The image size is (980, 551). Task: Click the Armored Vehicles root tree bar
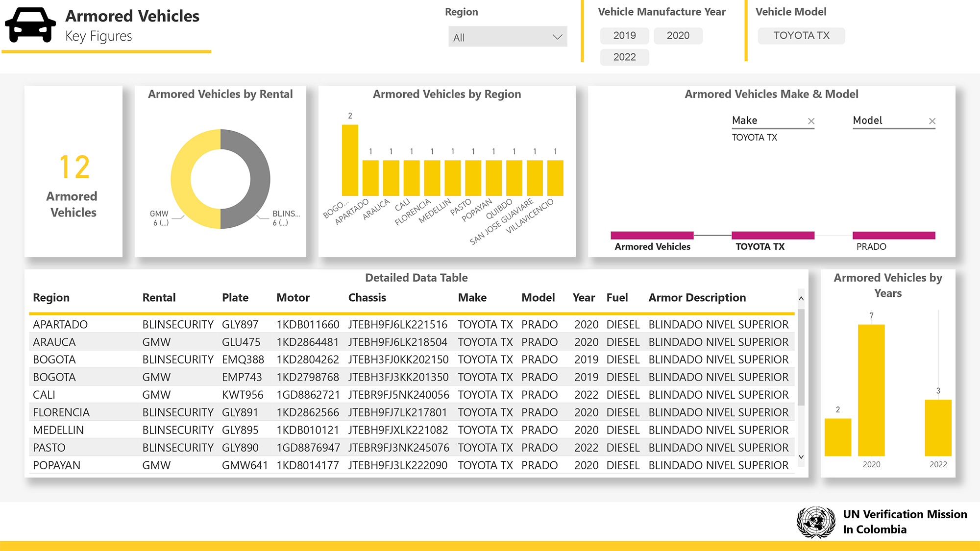tap(652, 236)
